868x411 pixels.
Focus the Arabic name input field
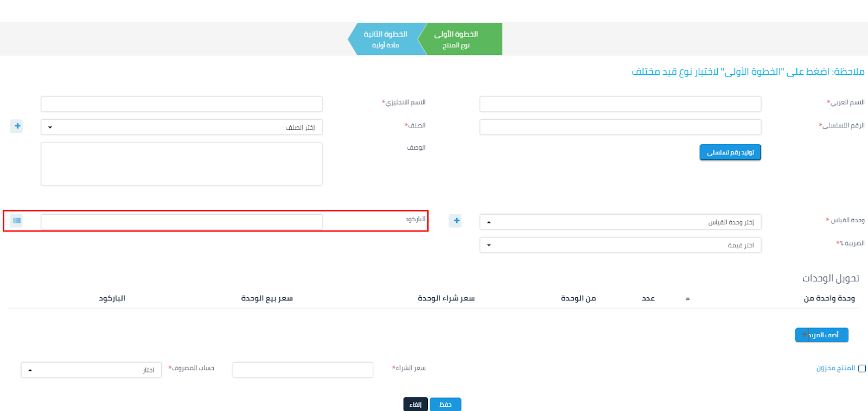(x=620, y=104)
